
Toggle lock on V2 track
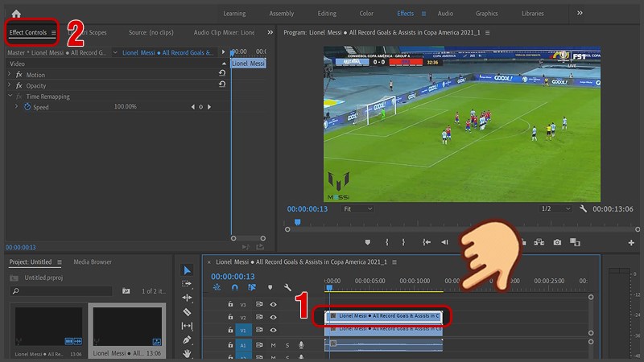230,317
